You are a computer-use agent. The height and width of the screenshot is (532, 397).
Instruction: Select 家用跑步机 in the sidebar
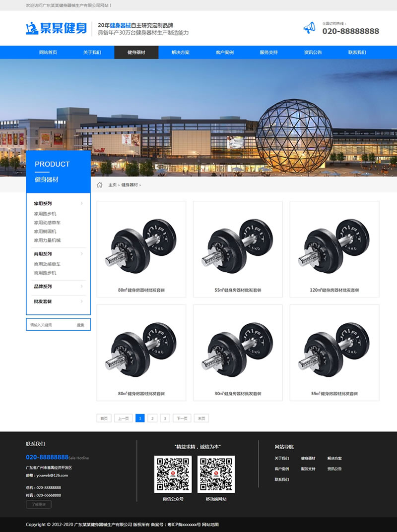(45, 214)
